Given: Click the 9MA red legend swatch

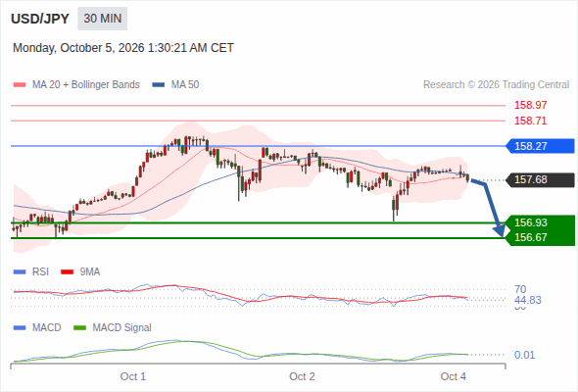Looking at the screenshot, I should coord(67,272).
